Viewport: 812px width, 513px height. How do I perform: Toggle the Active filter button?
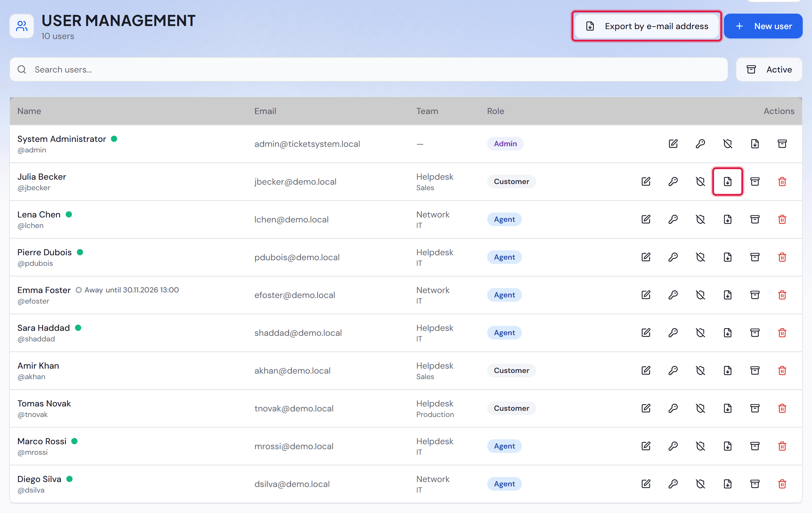[769, 69]
